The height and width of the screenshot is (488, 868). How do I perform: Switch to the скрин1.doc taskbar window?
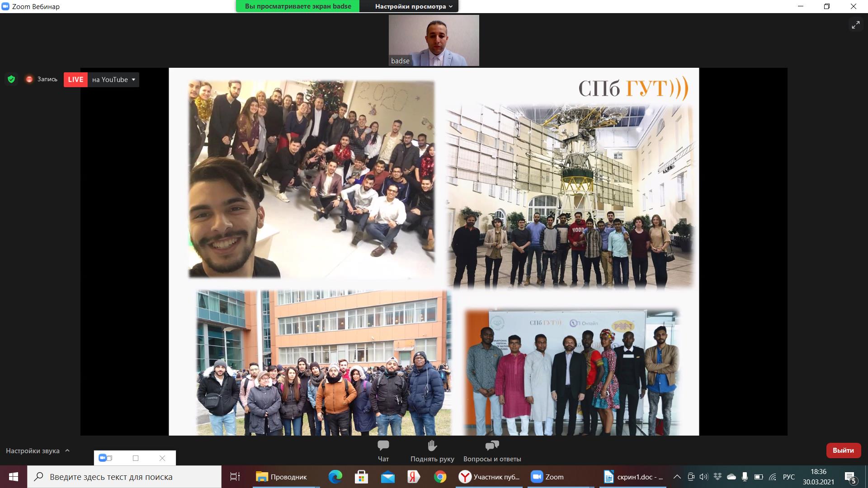pos(633,477)
